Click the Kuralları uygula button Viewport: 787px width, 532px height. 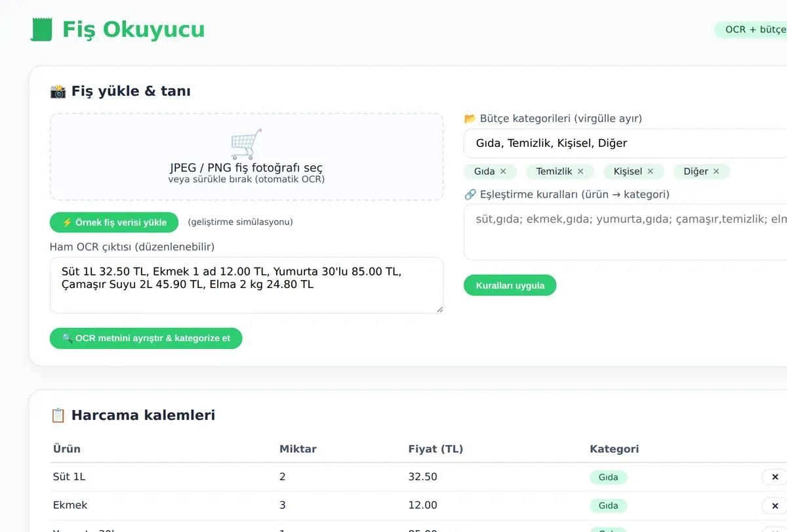(x=510, y=285)
